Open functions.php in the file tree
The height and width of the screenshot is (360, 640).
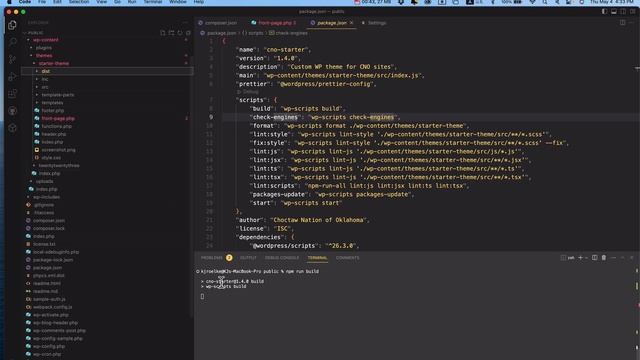[x=56, y=126]
